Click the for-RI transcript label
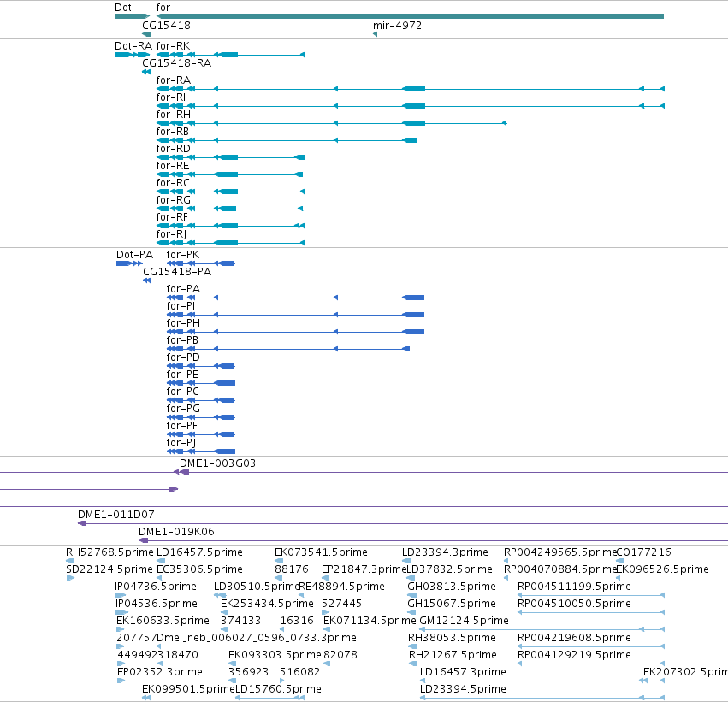The width and height of the screenshot is (728, 702). point(171,97)
